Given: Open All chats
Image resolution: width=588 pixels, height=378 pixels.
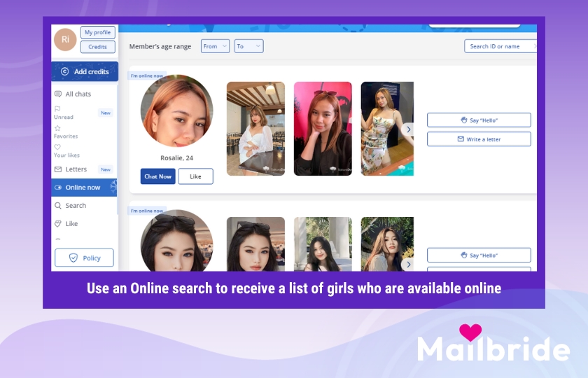Looking at the screenshot, I should point(78,94).
